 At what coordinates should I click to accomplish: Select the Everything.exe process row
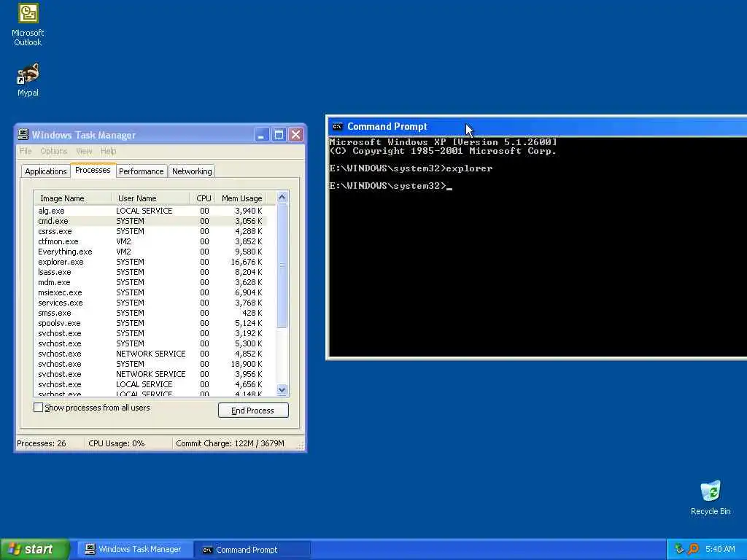click(x=150, y=252)
